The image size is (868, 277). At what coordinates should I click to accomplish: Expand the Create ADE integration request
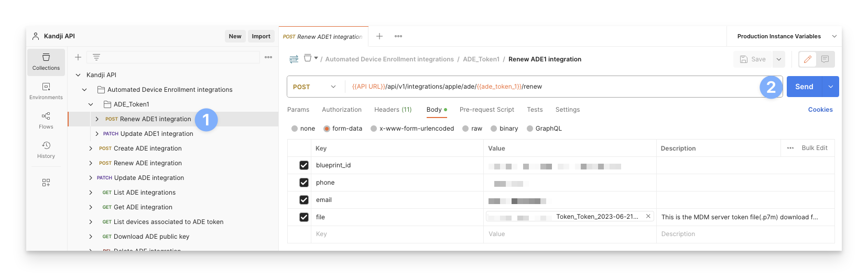[x=91, y=148]
